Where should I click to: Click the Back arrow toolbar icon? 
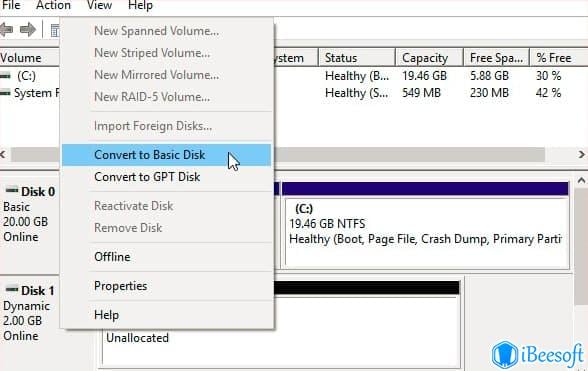6,29
